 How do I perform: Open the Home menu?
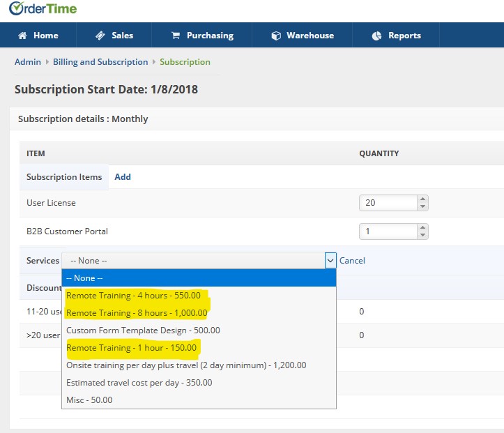tap(38, 35)
